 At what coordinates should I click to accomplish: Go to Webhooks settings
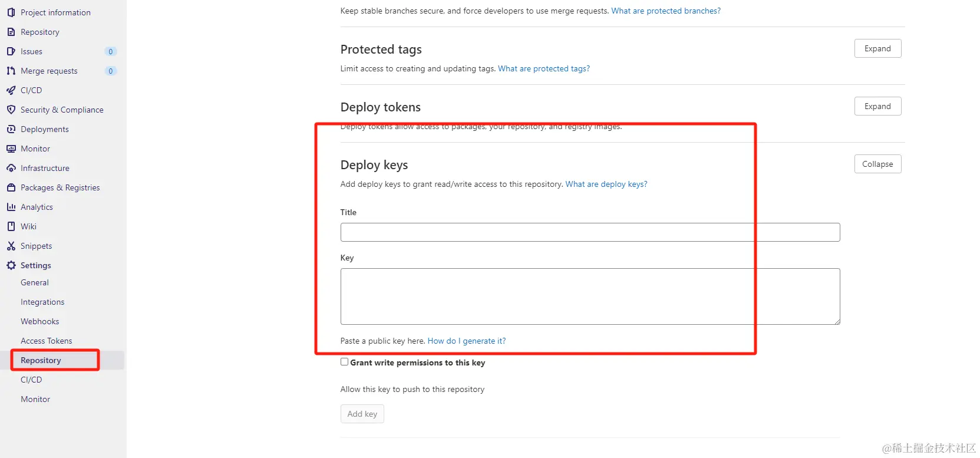click(39, 321)
